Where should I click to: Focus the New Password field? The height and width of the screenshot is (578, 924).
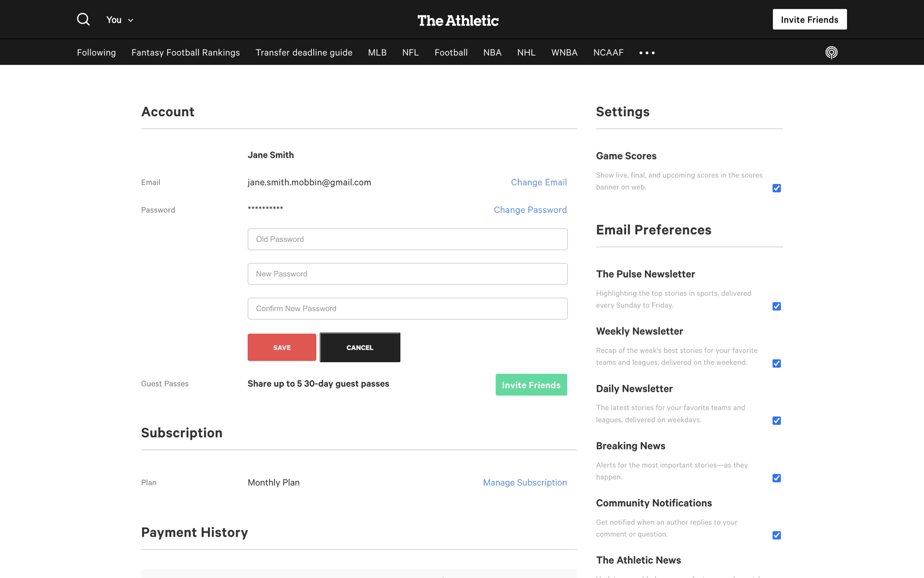[408, 274]
